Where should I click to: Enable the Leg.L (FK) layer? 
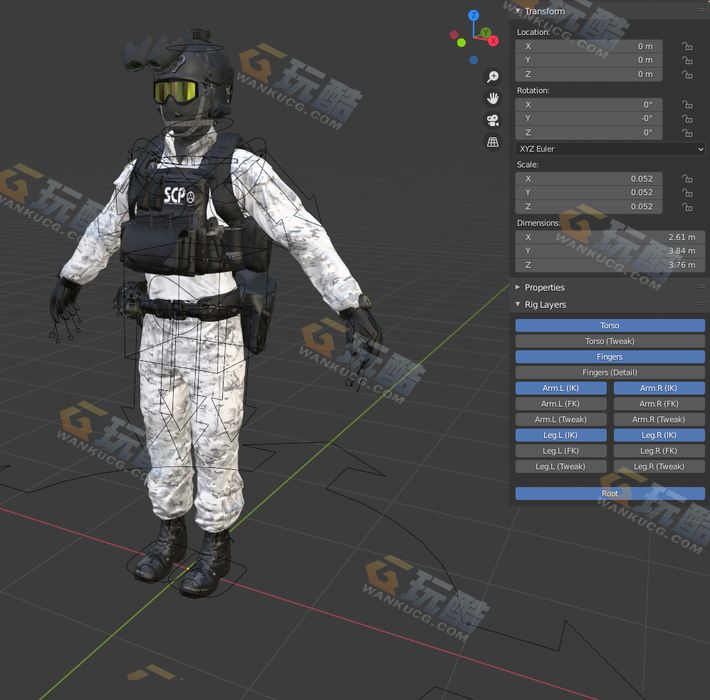pos(561,451)
